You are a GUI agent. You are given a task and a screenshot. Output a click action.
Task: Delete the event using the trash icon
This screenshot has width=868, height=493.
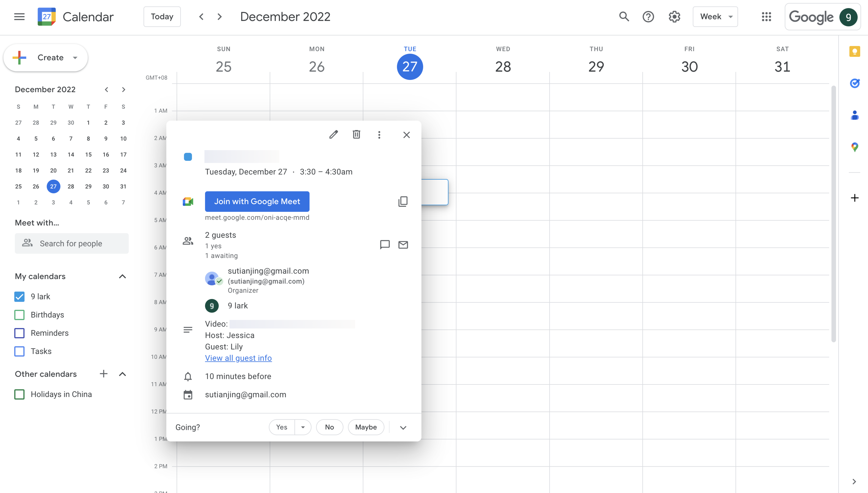(x=356, y=134)
